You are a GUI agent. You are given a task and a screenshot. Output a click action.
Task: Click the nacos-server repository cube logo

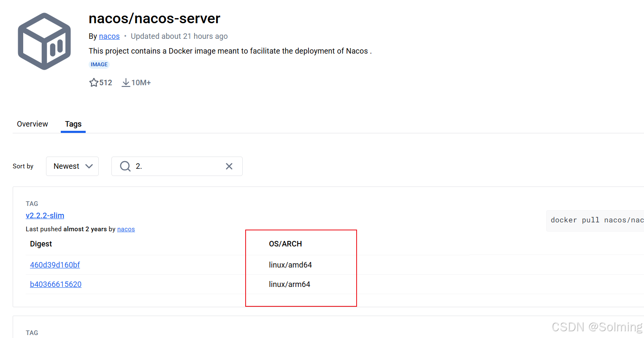[x=44, y=41]
